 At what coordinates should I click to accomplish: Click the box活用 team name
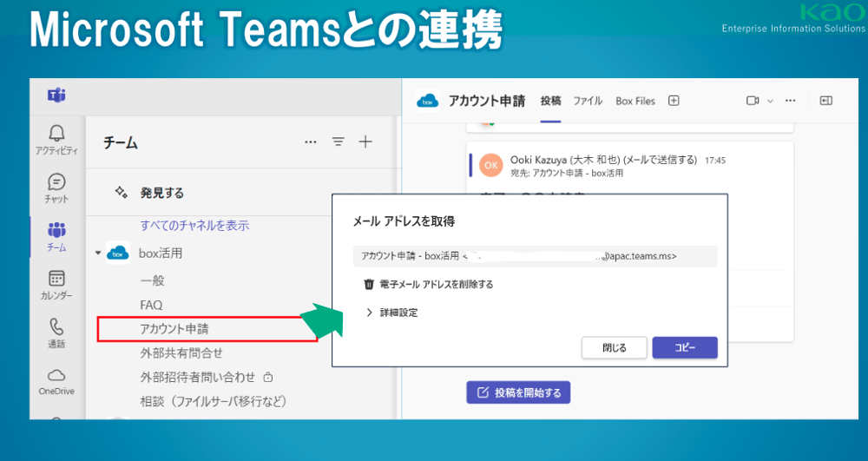160,254
